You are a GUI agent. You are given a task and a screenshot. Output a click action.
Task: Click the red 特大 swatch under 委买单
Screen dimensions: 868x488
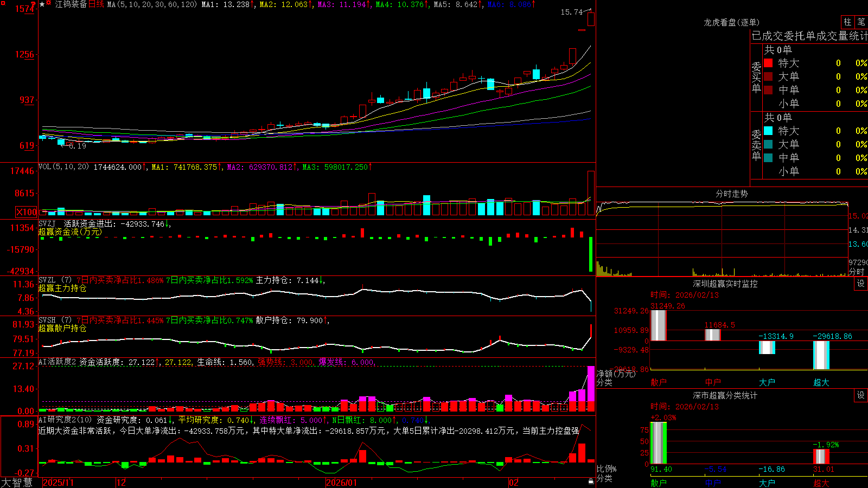(x=768, y=63)
